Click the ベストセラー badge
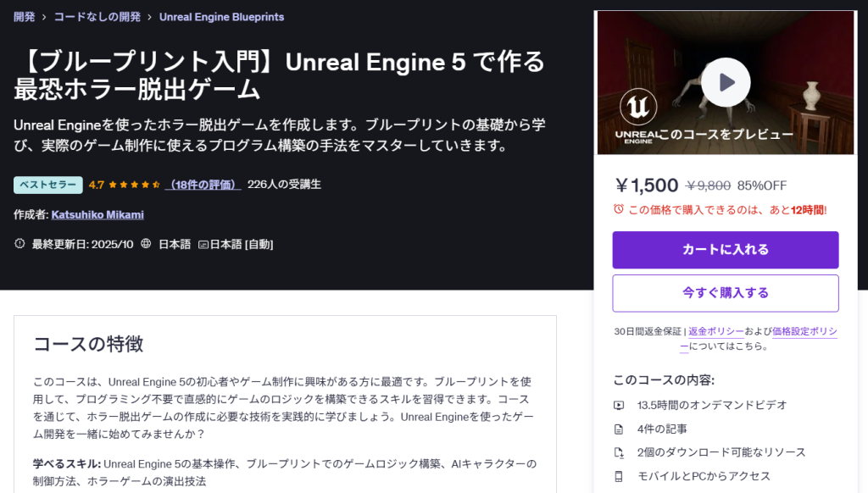The image size is (868, 493). coord(48,185)
